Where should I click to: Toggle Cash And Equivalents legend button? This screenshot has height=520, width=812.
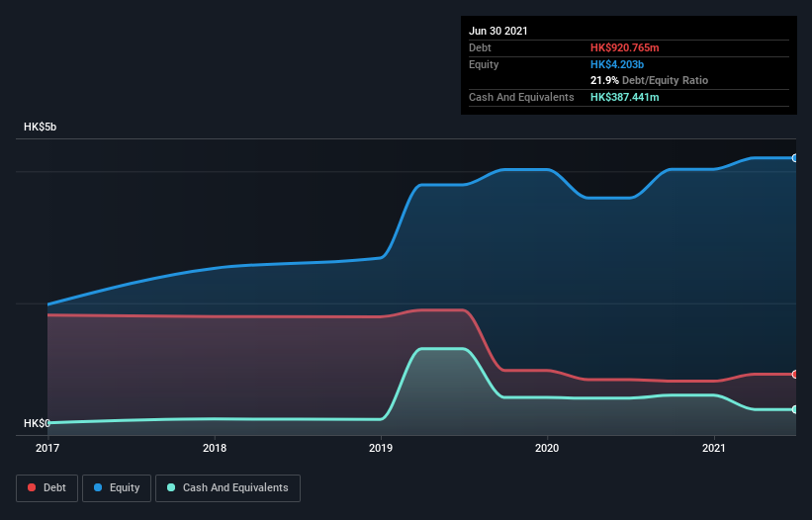coord(227,488)
